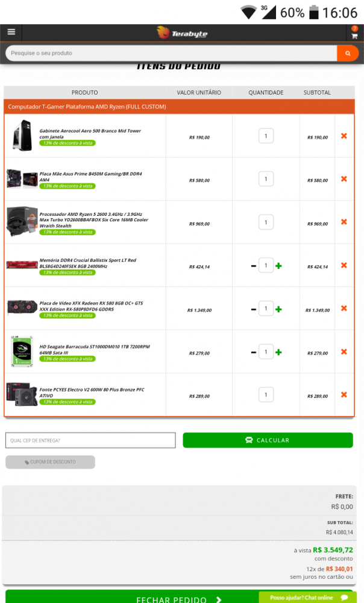
Task: Delete the Ryzen 5 2600 processor row
Action: click(x=344, y=222)
